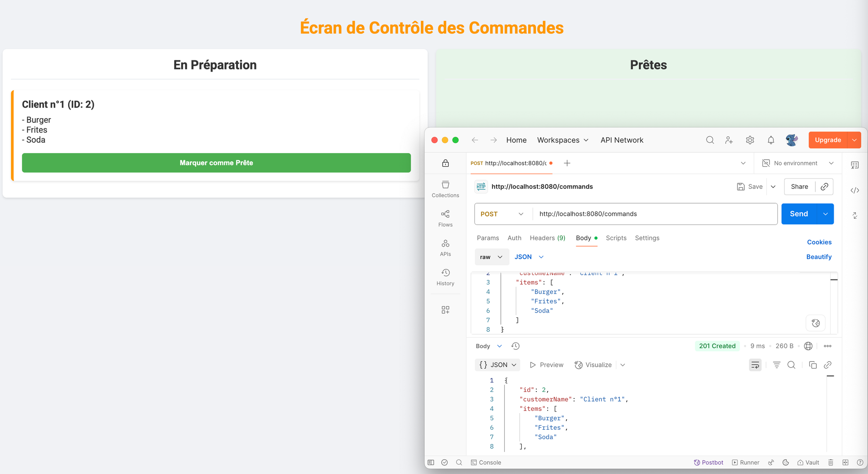Open the History sidebar panel
The width and height of the screenshot is (868, 474).
445,277
